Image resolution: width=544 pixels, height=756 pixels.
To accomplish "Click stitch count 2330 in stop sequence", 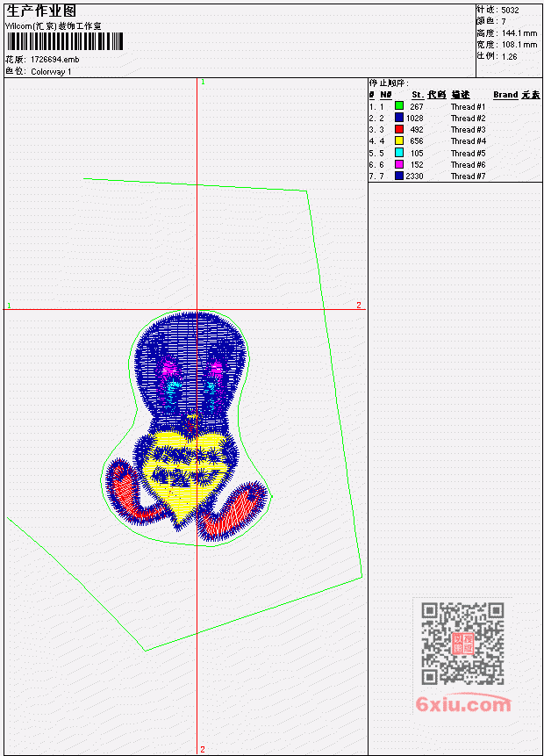I will (x=414, y=176).
